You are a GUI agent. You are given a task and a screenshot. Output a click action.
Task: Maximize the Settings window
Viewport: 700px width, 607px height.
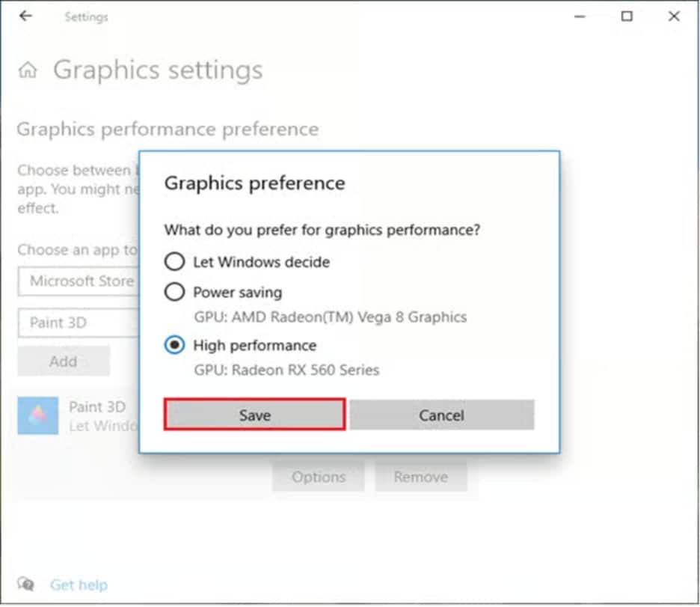point(627,16)
